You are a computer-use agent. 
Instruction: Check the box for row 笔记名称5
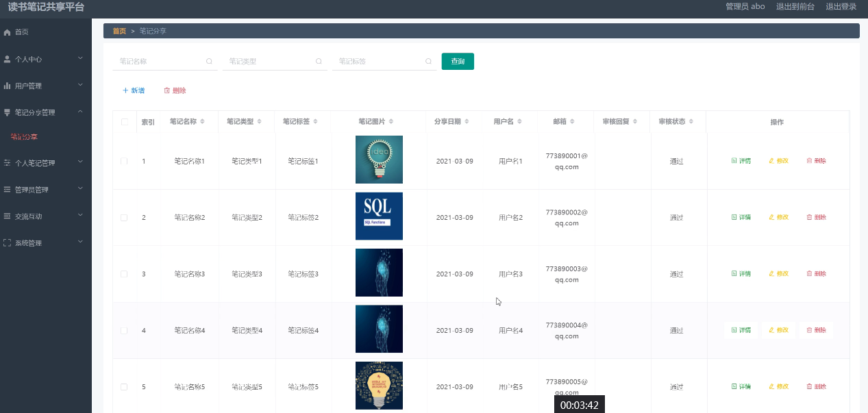coord(124,386)
